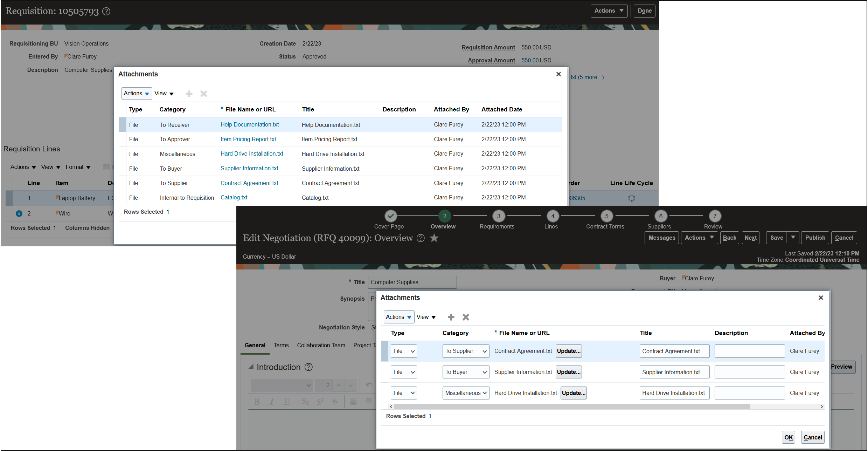Image resolution: width=868 pixels, height=451 pixels.
Task: Click the delete attachment X icon in negotiation dialog
Action: (x=466, y=317)
